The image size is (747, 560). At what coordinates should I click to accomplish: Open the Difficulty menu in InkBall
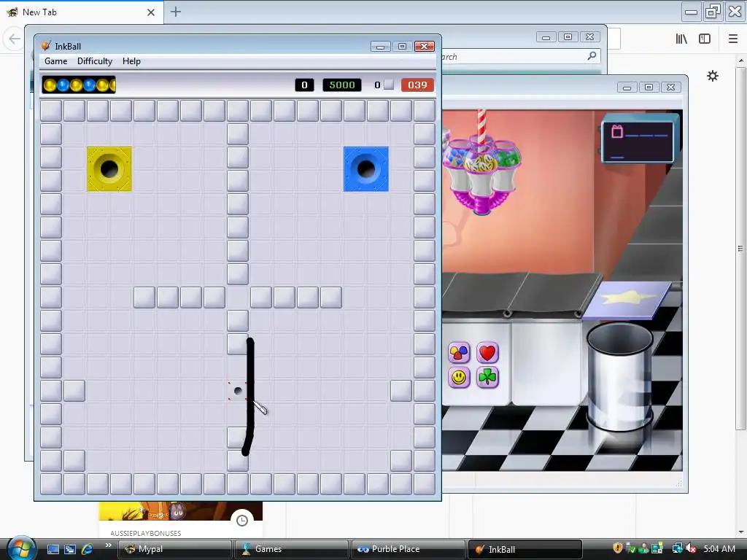[95, 61]
